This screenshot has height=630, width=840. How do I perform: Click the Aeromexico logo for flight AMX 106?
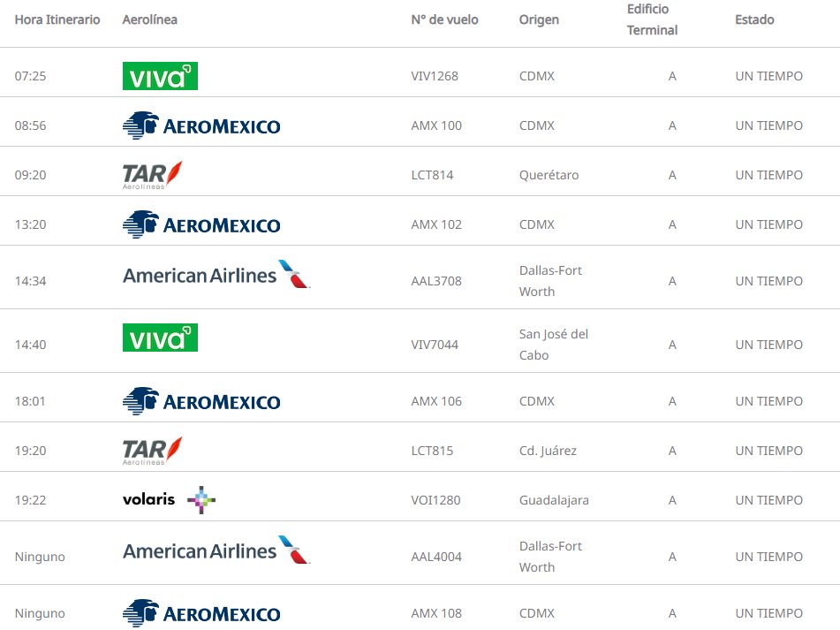(201, 401)
